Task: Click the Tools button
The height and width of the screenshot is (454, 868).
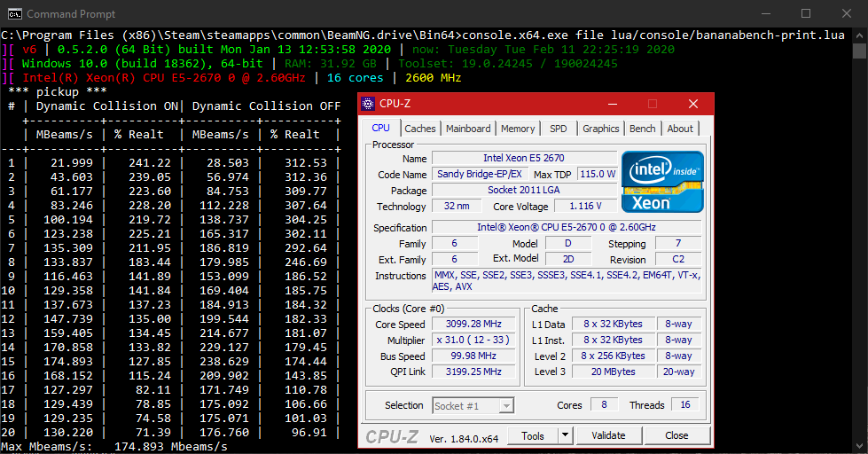Action: tap(533, 435)
